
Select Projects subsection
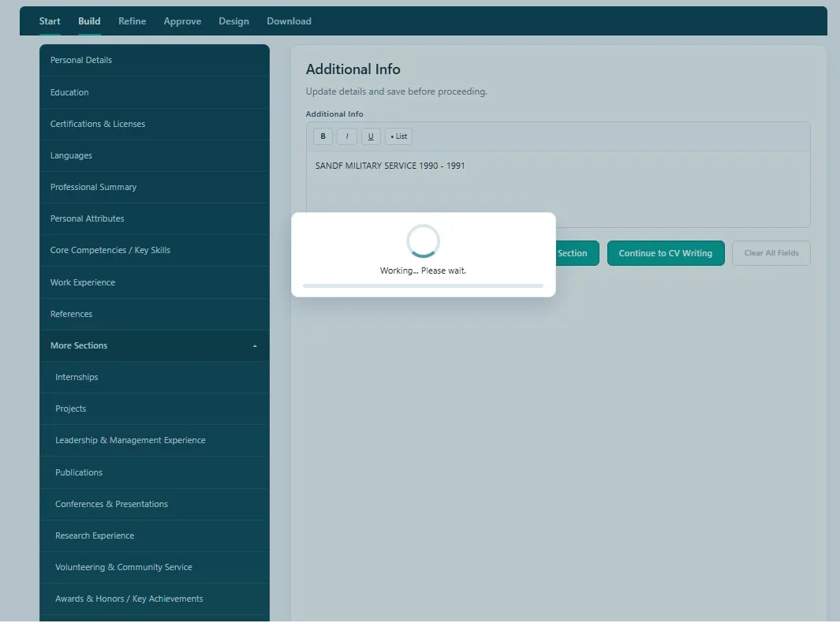tap(155, 408)
